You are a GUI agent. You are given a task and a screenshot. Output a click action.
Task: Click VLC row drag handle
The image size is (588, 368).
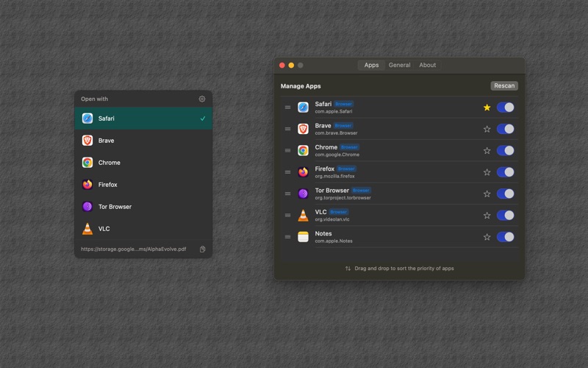point(287,216)
